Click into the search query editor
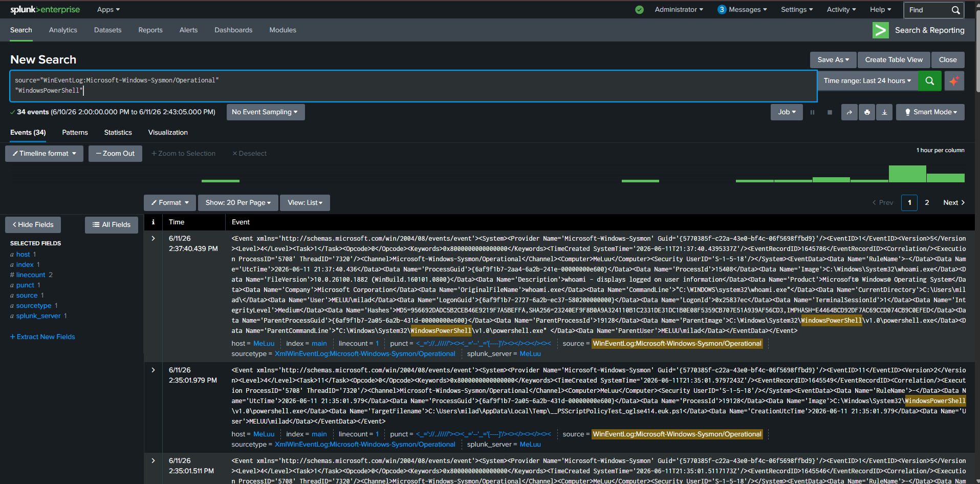Screen dimensions: 980x484 point(413,86)
